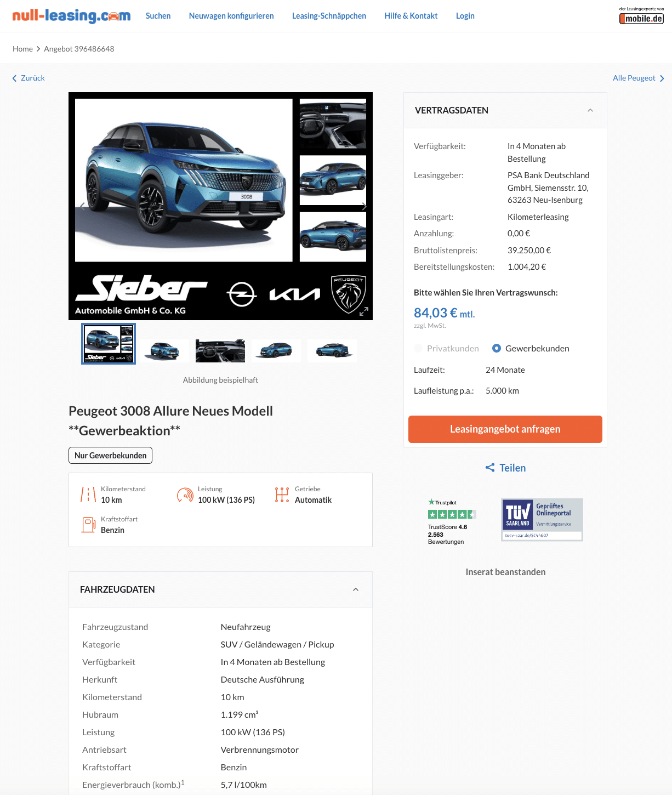Select the Privatkunden radio option

click(418, 348)
